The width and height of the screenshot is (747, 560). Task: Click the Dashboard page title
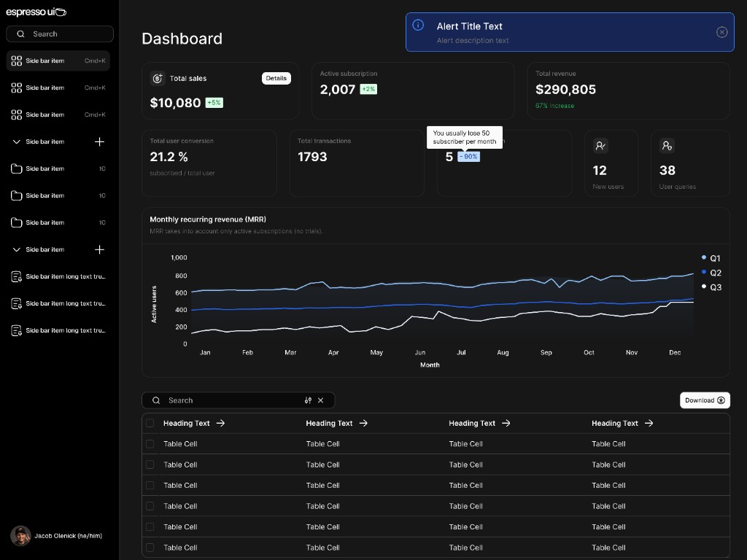point(182,39)
